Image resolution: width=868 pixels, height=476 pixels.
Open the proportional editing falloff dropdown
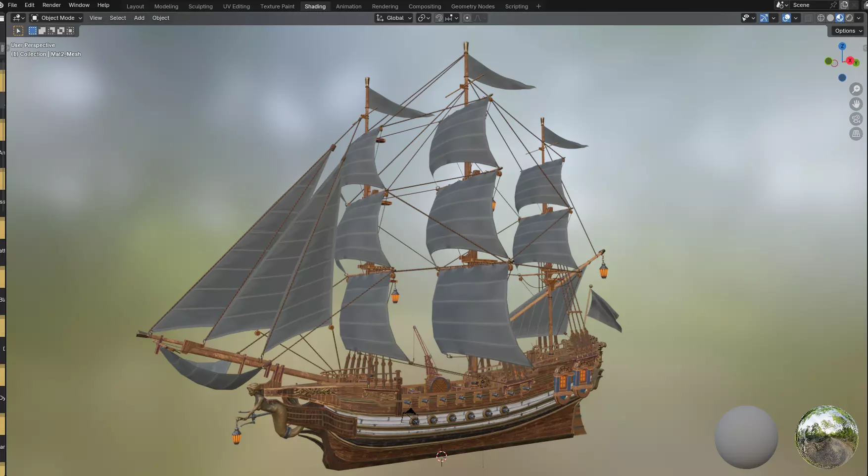tap(480, 18)
